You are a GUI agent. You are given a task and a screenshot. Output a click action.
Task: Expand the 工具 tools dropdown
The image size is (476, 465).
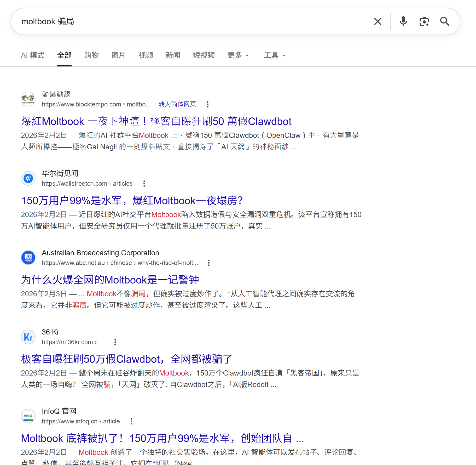click(x=275, y=55)
